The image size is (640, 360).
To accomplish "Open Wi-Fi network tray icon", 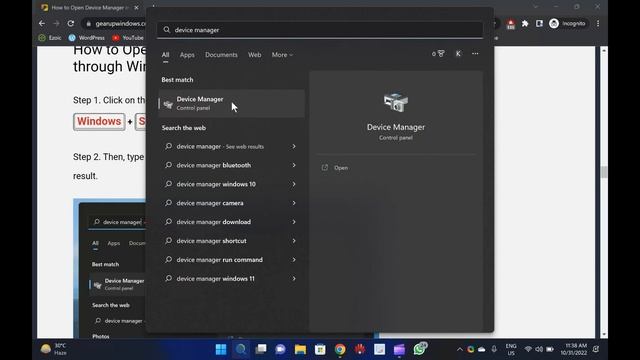I will point(528,349).
